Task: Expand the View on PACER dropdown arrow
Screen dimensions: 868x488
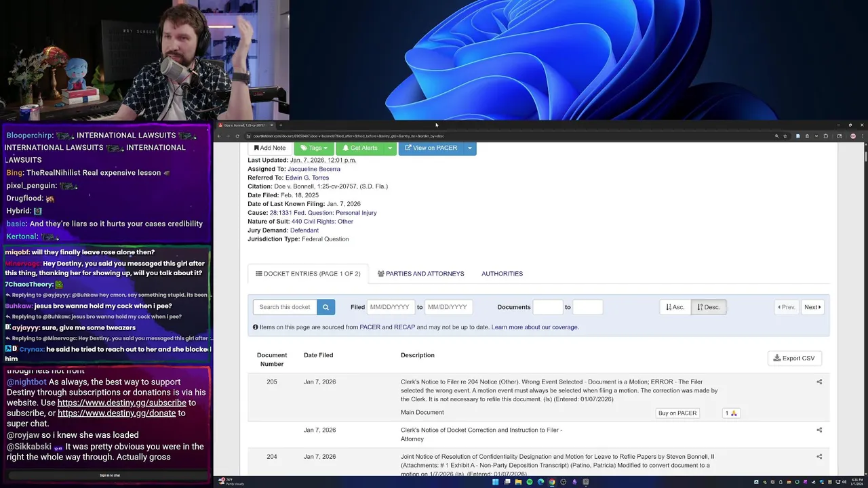Action: coord(470,148)
